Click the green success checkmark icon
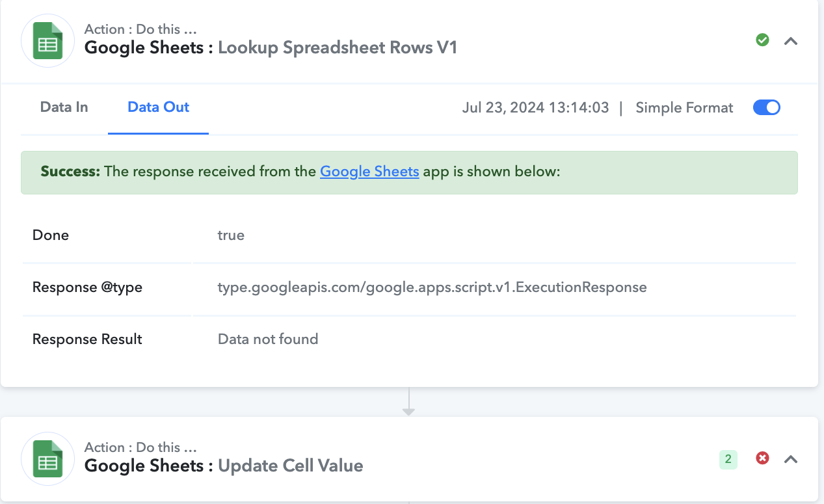 (762, 40)
